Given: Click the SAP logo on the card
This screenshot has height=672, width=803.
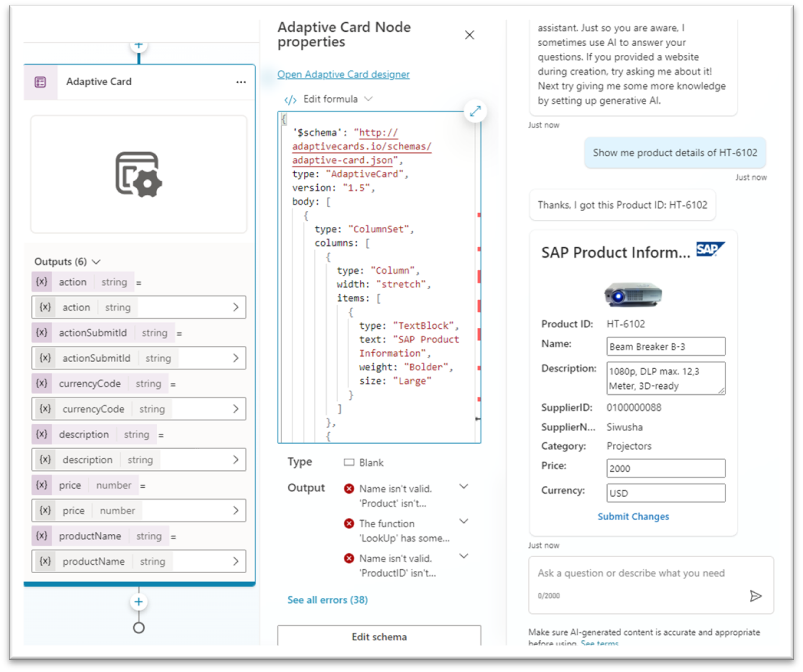Looking at the screenshot, I should tap(710, 249).
